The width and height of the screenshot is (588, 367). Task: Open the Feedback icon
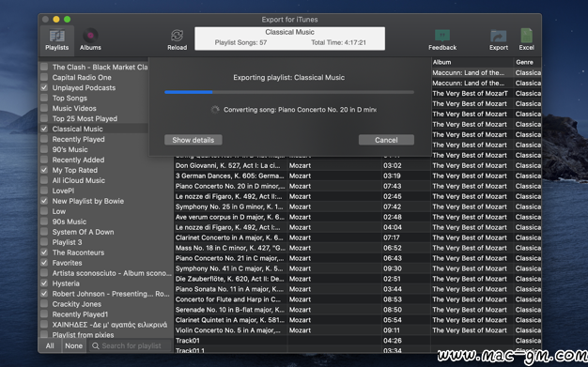point(442,36)
